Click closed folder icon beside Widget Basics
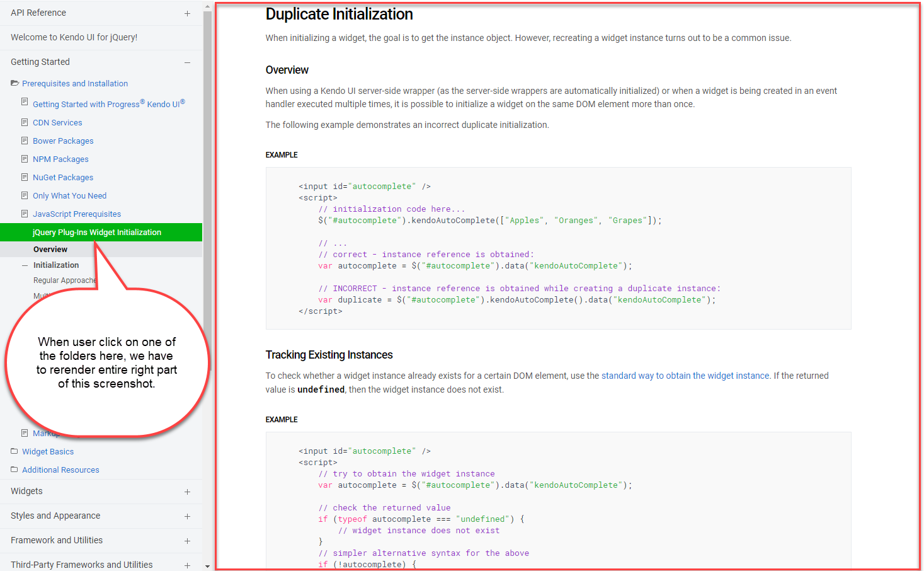 (14, 451)
